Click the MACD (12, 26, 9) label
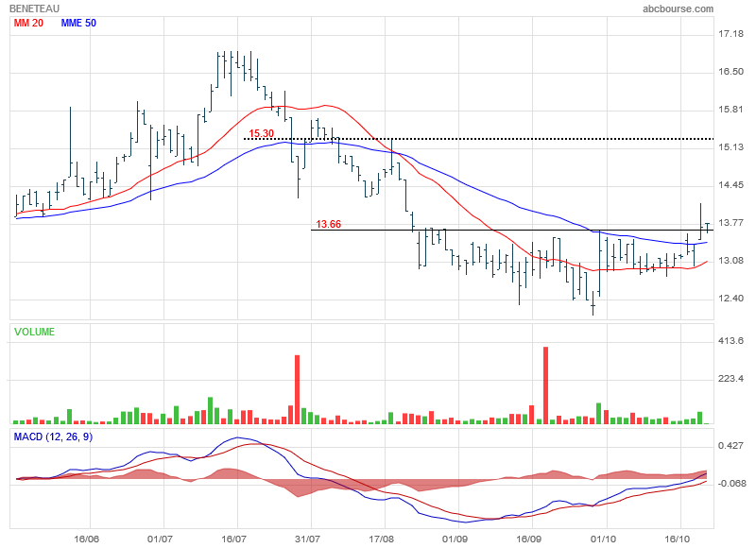 (53, 437)
